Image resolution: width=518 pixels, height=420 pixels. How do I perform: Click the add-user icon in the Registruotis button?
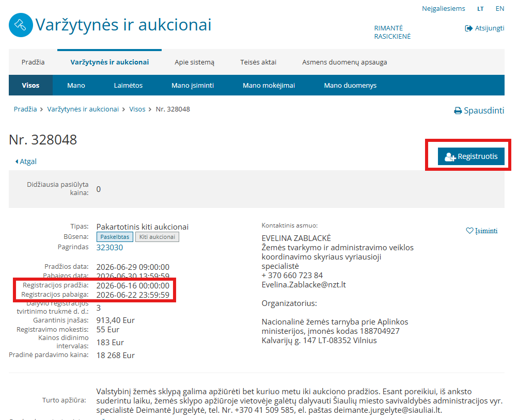(x=450, y=157)
